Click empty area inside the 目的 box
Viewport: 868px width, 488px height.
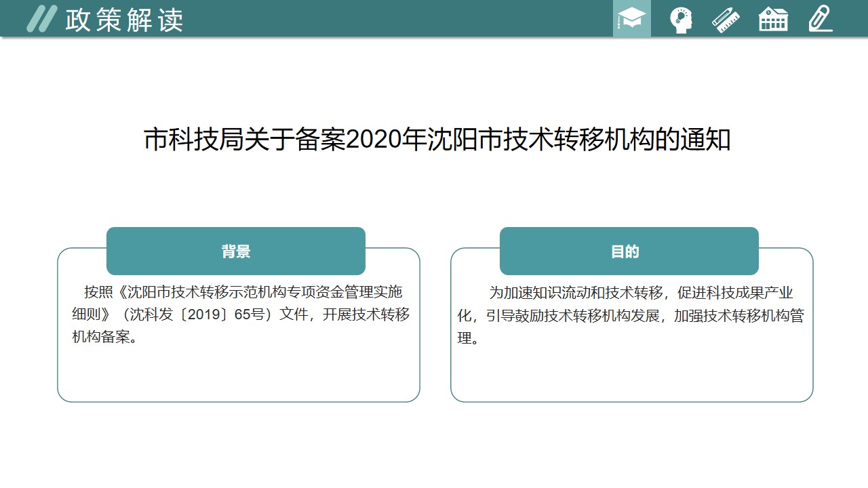(x=631, y=373)
